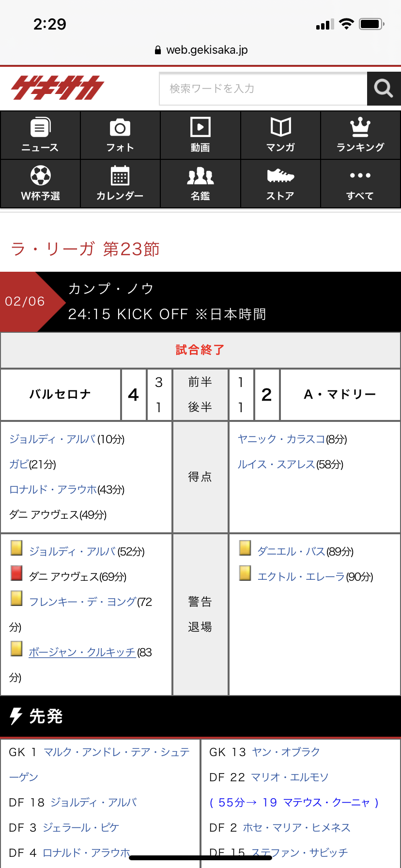The height and width of the screenshot is (868, 401).
Task: Expand the すべて more menu
Action: coord(360,184)
